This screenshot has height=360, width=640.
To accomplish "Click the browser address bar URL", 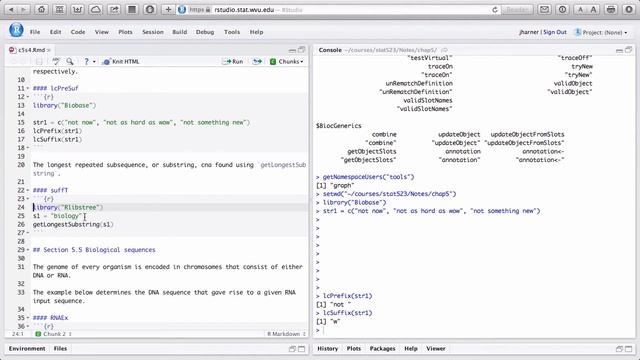I will 244,9.
